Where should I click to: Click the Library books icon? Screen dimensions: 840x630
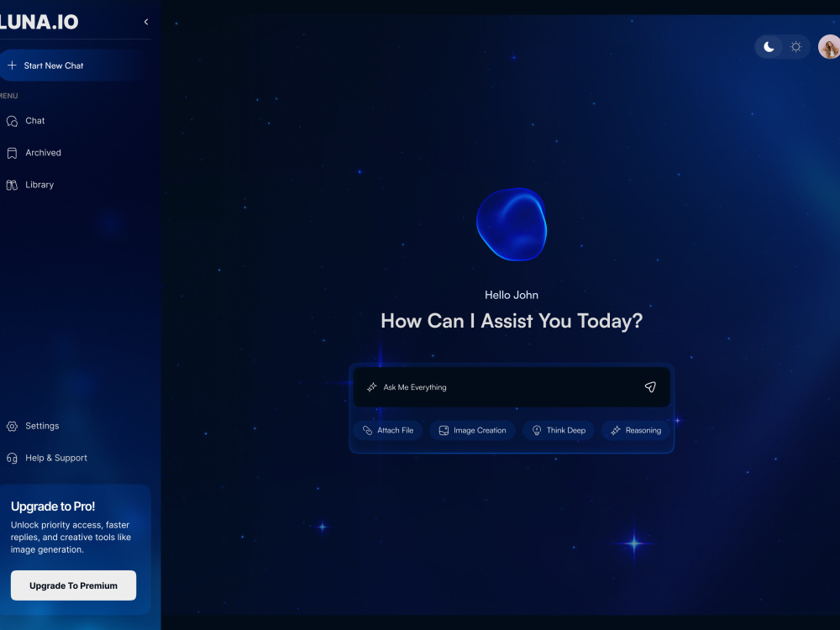pyautogui.click(x=12, y=186)
